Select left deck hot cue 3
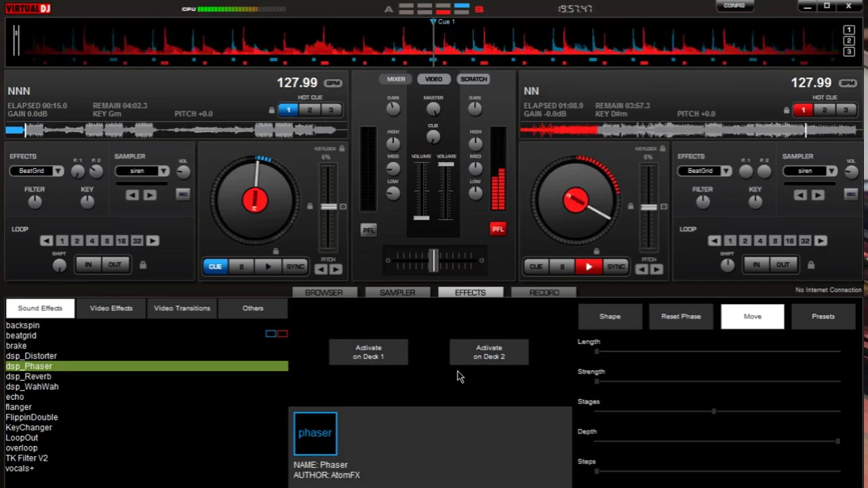 (x=331, y=110)
